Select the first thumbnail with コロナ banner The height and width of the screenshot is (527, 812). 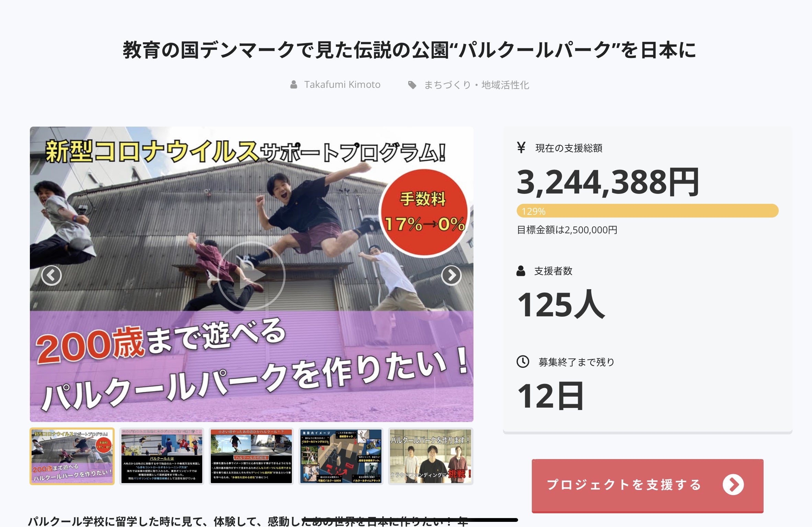tap(72, 456)
